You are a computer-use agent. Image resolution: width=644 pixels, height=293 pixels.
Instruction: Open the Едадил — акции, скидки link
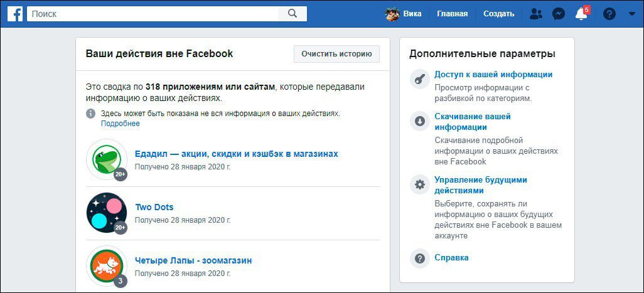(237, 154)
